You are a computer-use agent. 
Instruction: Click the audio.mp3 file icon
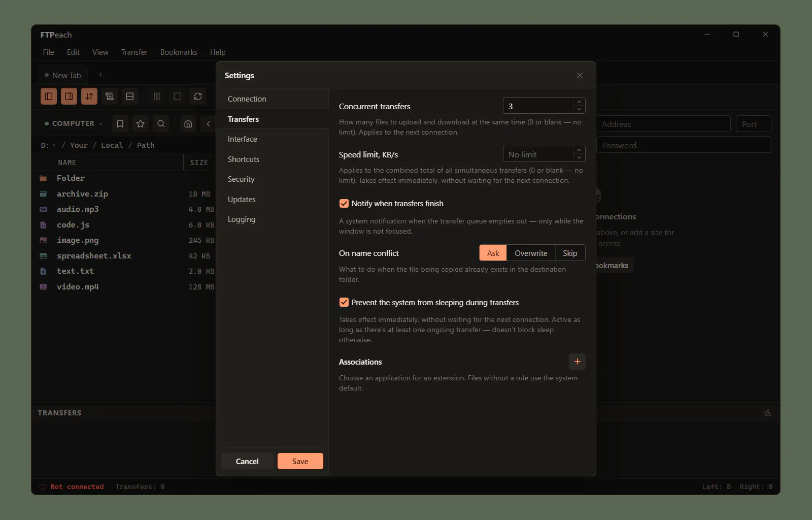43,209
